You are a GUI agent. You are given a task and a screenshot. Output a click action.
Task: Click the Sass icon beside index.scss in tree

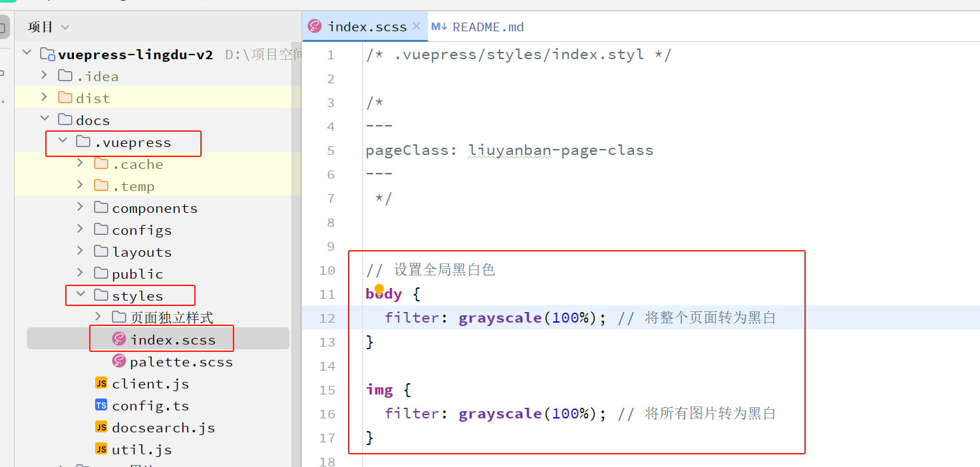pyautogui.click(x=119, y=339)
